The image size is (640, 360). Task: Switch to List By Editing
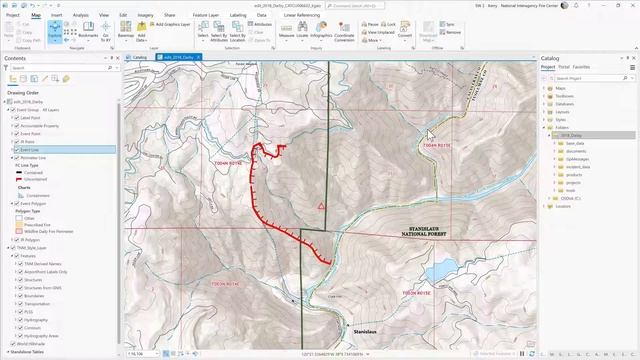point(45,79)
